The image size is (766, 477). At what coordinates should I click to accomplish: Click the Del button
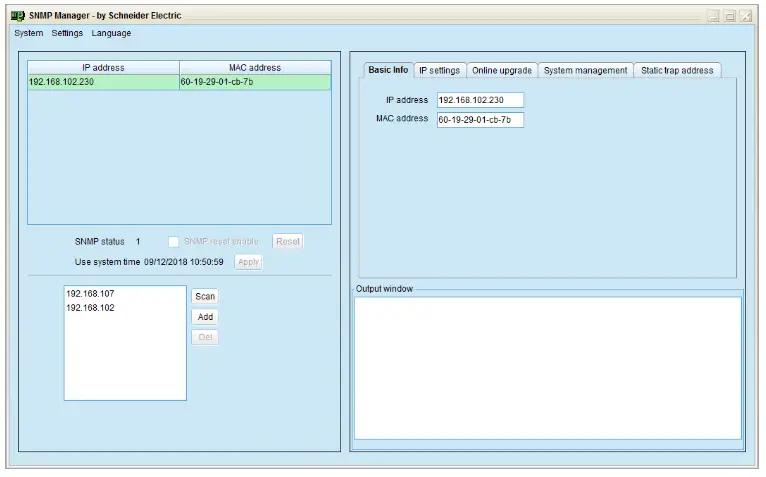[205, 337]
